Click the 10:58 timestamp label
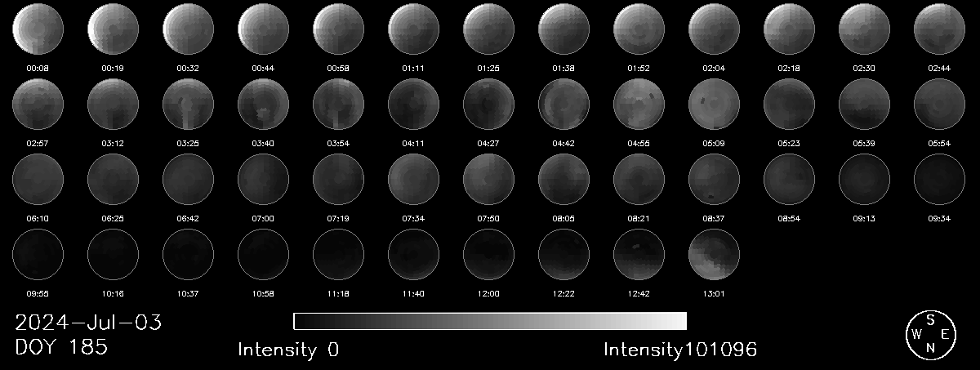 click(x=263, y=293)
